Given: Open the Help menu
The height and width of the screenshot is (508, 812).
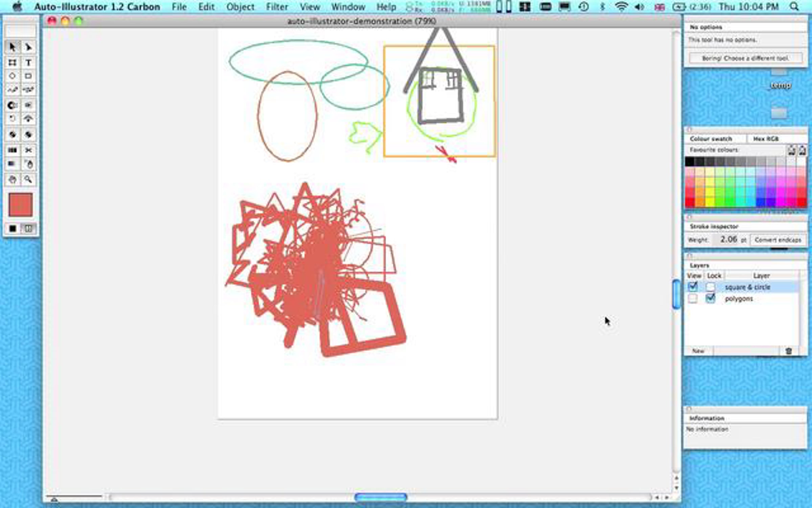Looking at the screenshot, I should [386, 7].
